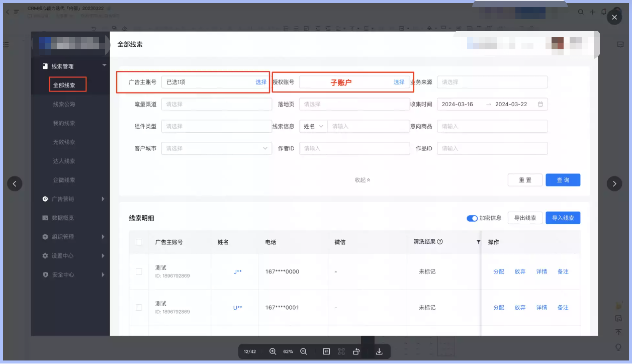Click the 分配 link for the first lead

498,271
